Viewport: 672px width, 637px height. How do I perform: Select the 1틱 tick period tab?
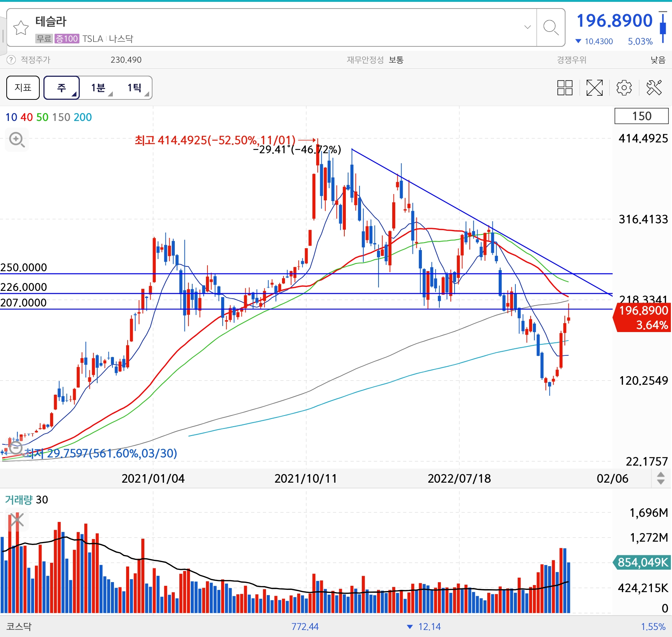(135, 88)
